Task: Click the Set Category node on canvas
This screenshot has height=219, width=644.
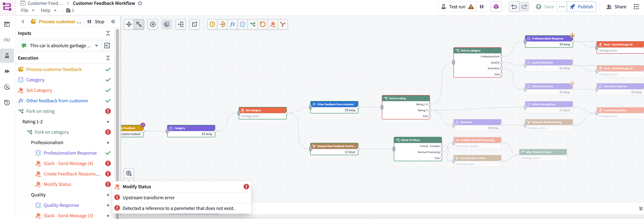Action: [x=263, y=113]
